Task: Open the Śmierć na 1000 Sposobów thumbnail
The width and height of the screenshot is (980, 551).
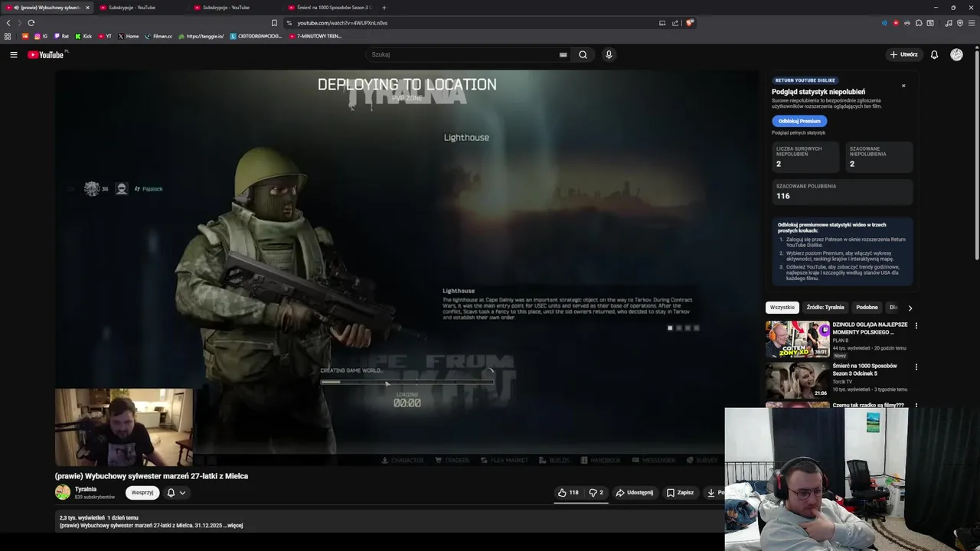Action: (798, 380)
